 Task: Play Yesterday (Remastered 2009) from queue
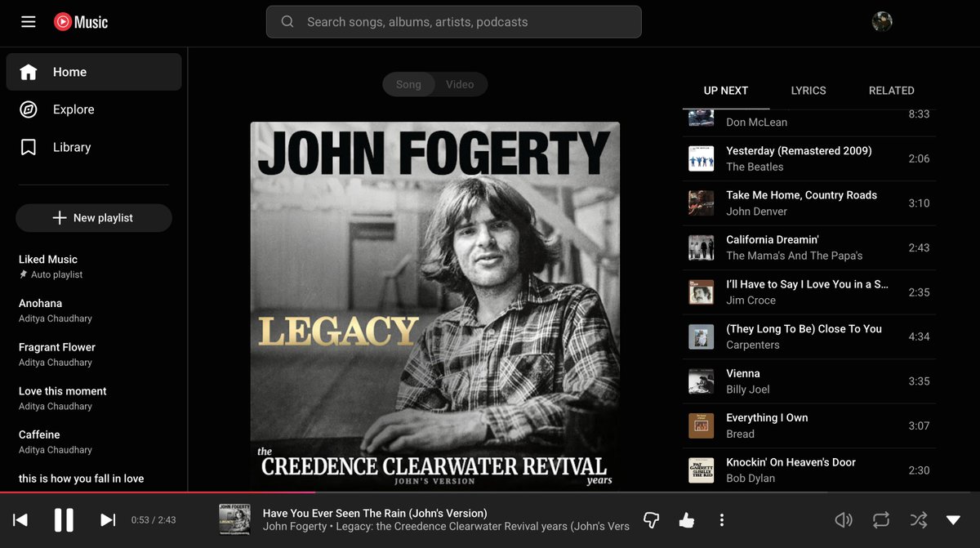[x=809, y=158]
